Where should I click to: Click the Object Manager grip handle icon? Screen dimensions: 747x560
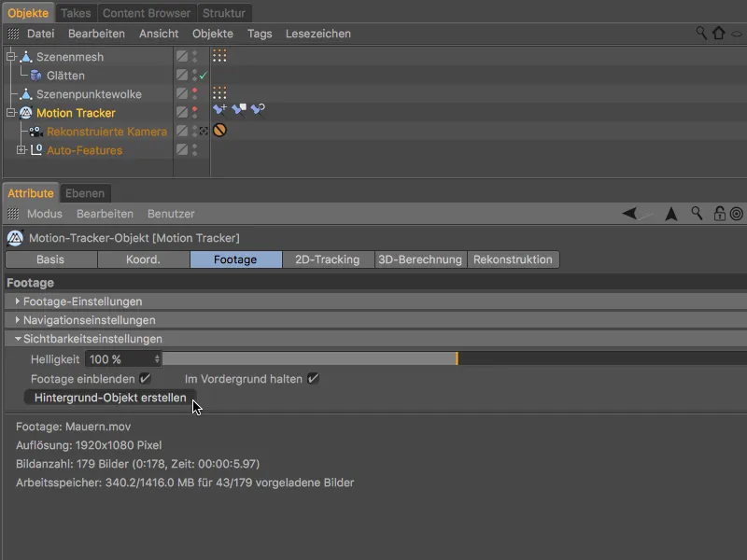tap(13, 34)
